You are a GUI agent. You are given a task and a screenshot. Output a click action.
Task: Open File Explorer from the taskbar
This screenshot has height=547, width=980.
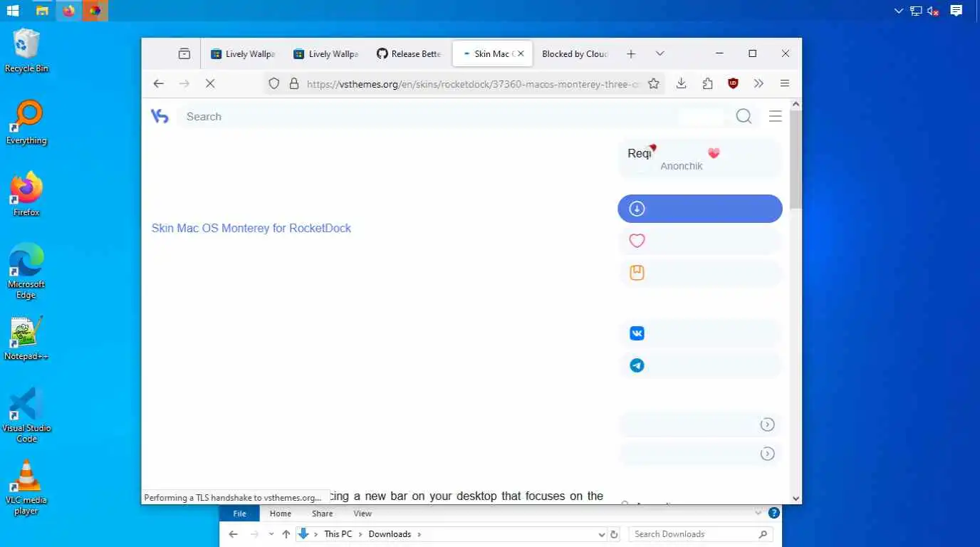(42, 11)
